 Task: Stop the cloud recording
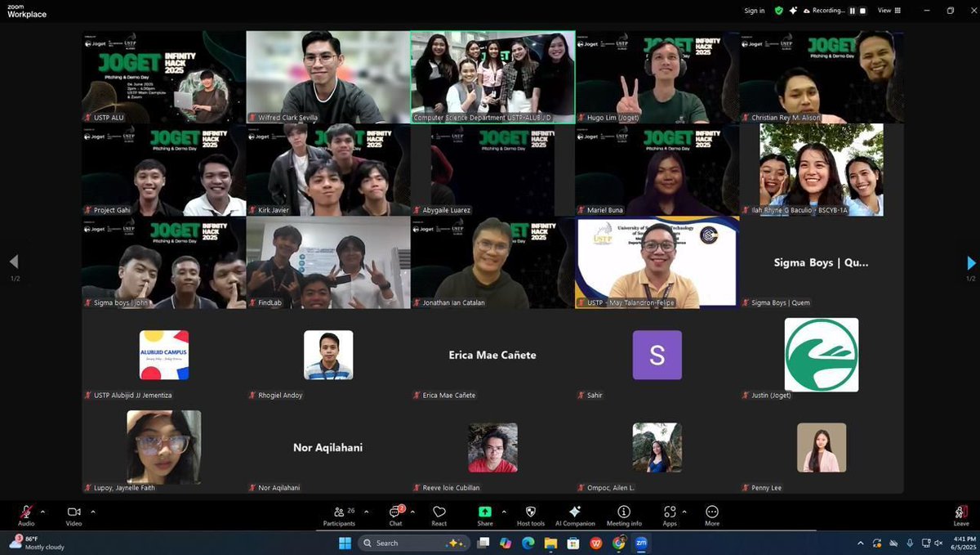coord(862,11)
